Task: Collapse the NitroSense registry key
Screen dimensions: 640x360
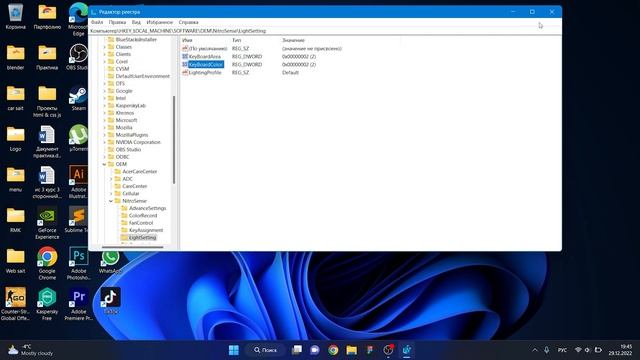Action: [111, 201]
